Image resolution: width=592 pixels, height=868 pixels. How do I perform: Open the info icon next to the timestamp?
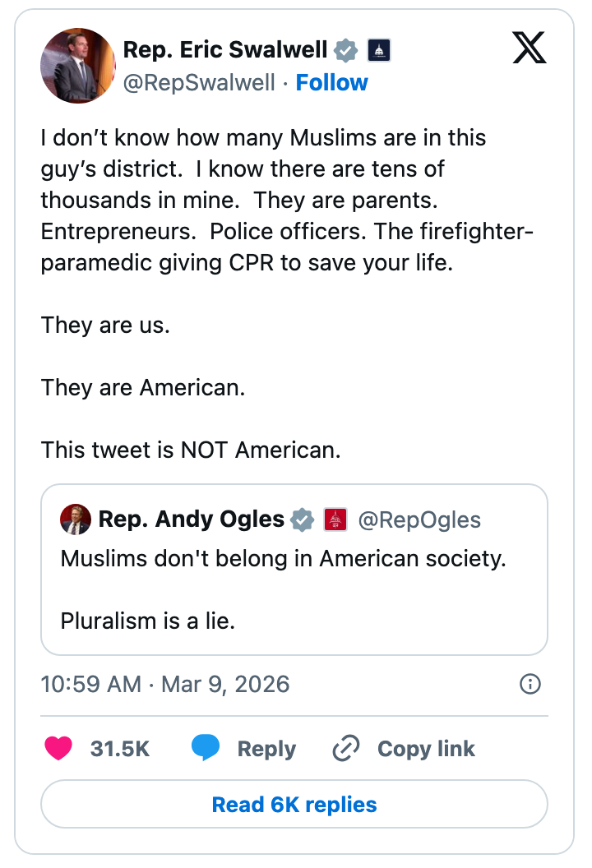(x=530, y=684)
